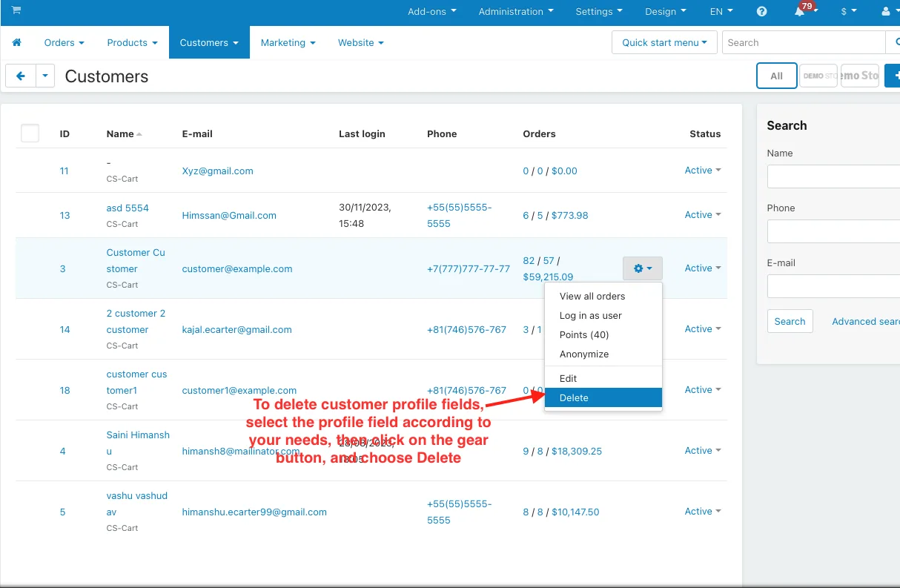Choose Delete in the context menu
The height and width of the screenshot is (588, 900).
603,398
